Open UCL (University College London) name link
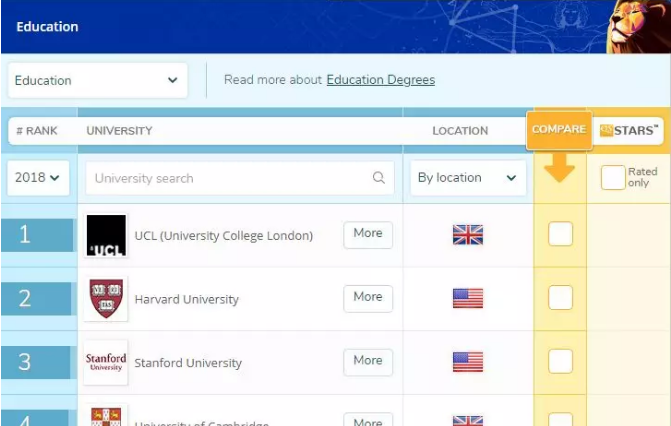This screenshot has width=671, height=426. (x=224, y=235)
